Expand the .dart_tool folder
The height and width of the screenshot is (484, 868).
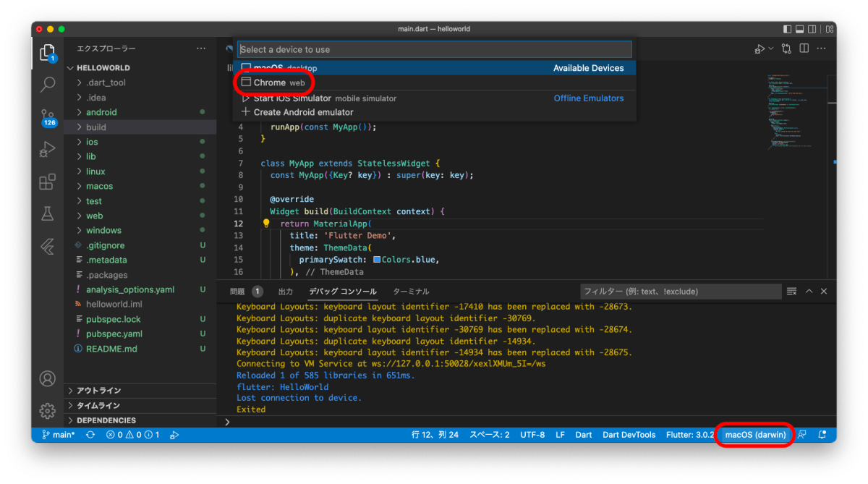coord(106,82)
